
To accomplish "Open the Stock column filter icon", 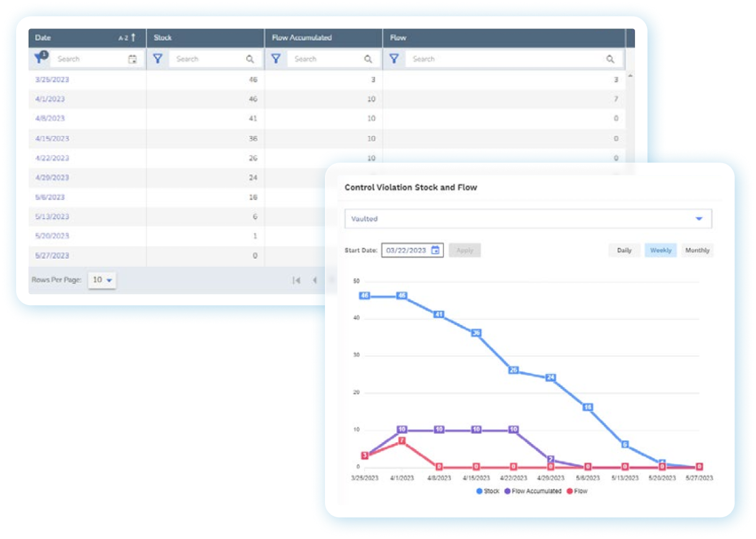I will (x=158, y=59).
